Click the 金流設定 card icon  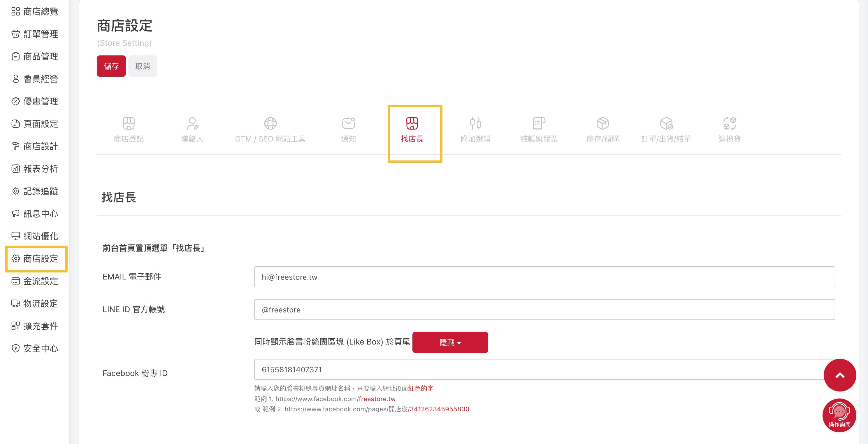[15, 281]
